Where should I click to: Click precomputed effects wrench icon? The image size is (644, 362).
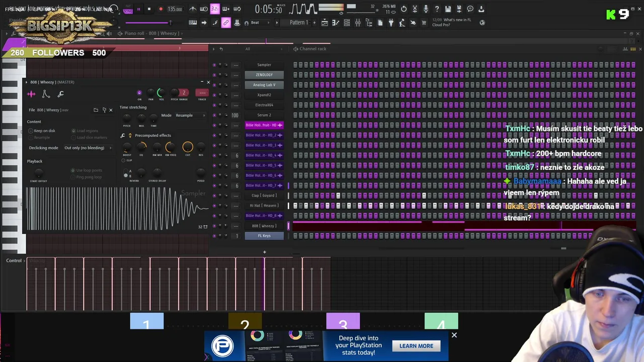point(123,135)
